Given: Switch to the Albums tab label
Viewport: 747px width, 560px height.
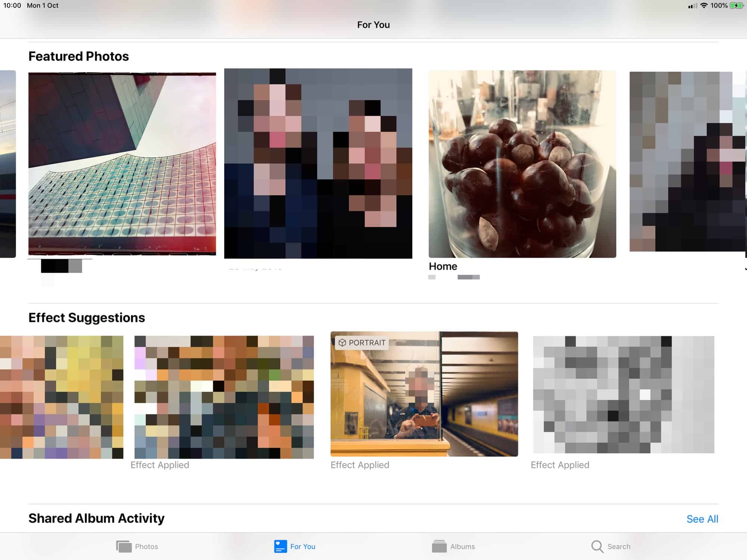Looking at the screenshot, I should pyautogui.click(x=462, y=547).
